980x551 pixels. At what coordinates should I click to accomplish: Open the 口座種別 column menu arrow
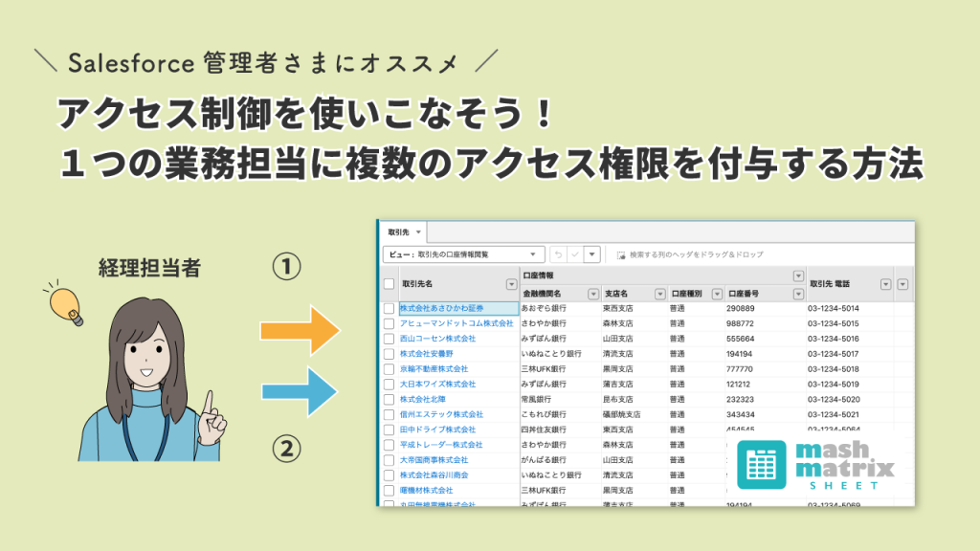tap(717, 294)
